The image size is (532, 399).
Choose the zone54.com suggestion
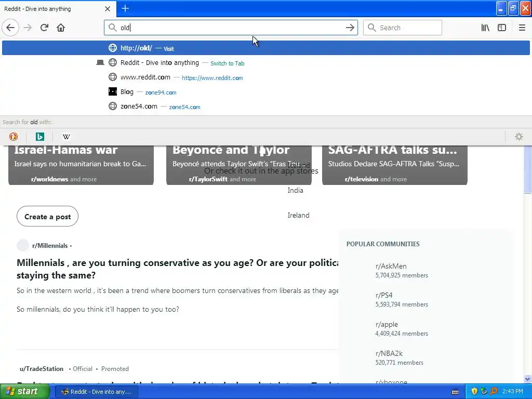(265, 107)
